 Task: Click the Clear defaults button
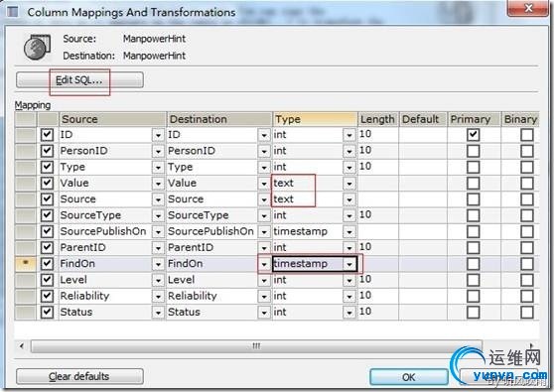click(x=79, y=376)
